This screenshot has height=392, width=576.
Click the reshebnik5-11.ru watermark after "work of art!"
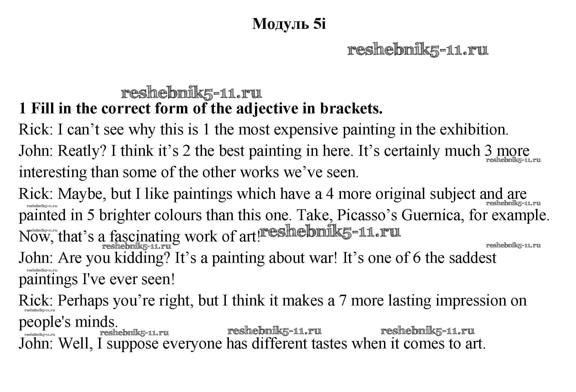pos(330,232)
